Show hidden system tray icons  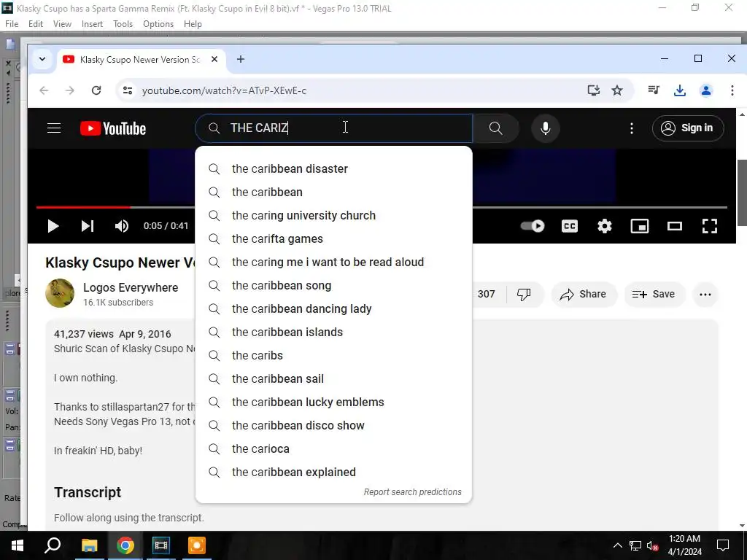pos(617,545)
